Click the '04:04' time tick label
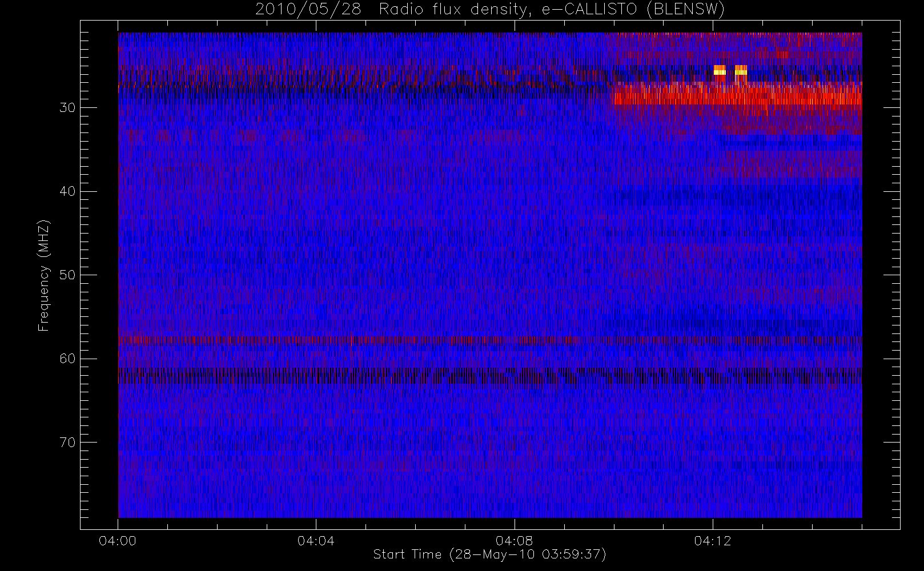The width and height of the screenshot is (924, 571). click(x=316, y=541)
